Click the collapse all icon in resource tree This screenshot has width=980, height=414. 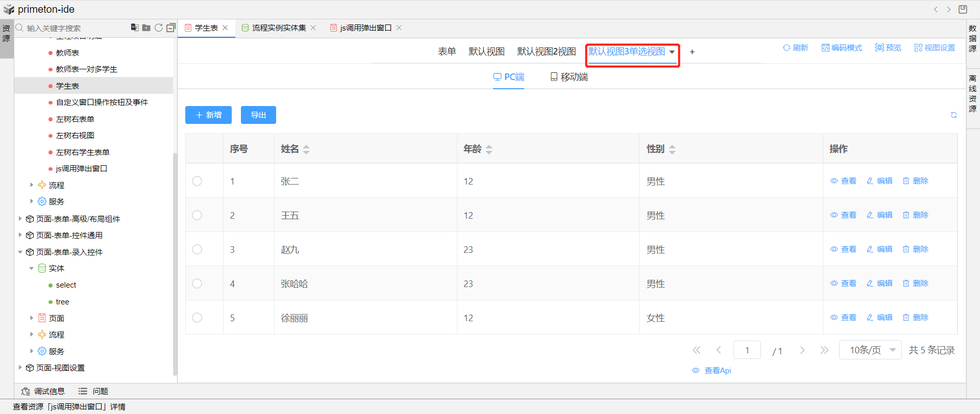171,28
